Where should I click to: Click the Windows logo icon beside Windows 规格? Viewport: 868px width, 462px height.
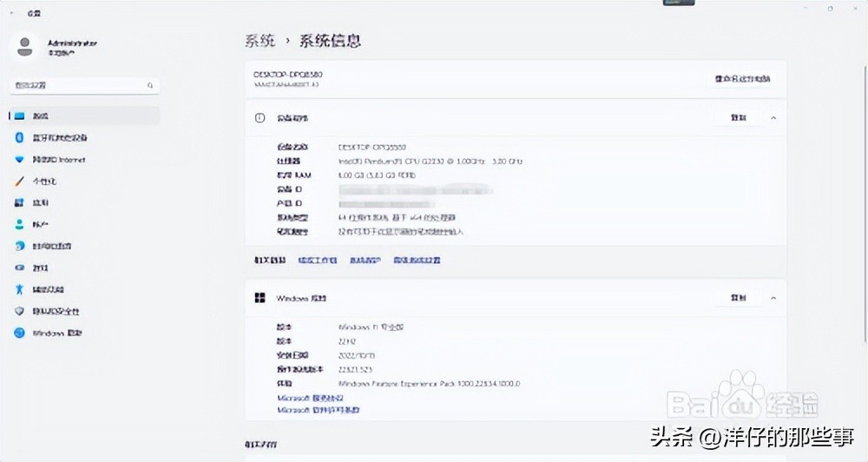click(260, 298)
